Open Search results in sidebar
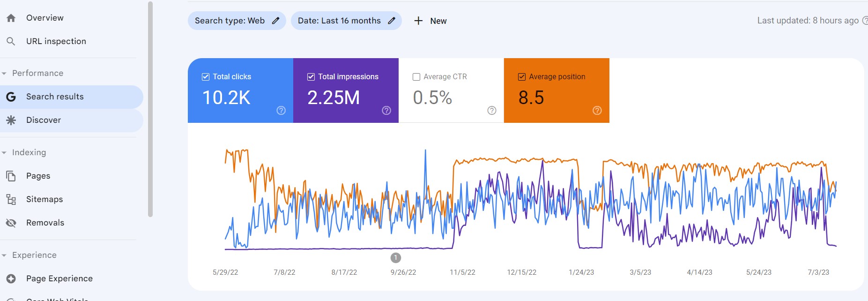The width and height of the screenshot is (868, 301). pos(55,97)
